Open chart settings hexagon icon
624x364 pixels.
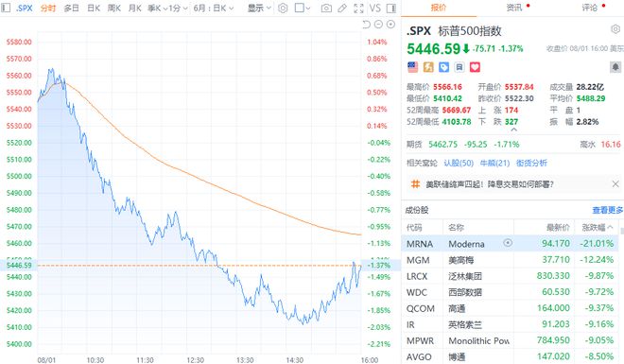coord(283,8)
